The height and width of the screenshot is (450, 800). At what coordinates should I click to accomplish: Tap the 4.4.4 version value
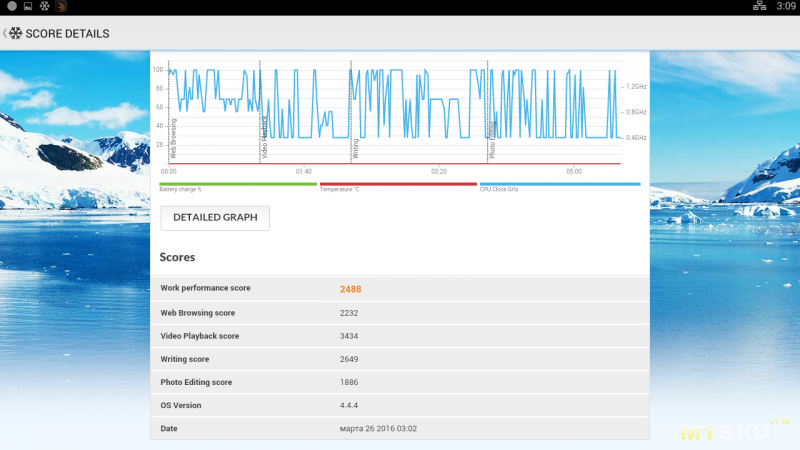pyautogui.click(x=349, y=406)
